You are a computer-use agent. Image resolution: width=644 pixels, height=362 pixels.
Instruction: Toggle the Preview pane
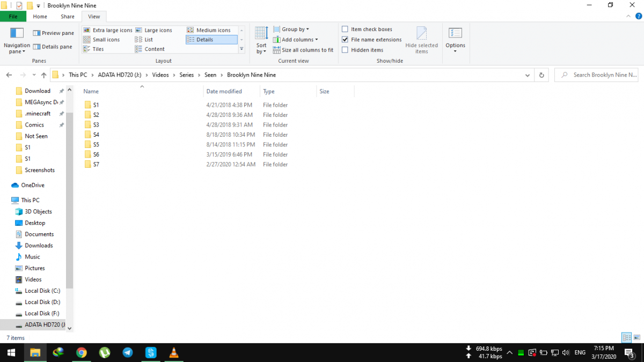(53, 33)
